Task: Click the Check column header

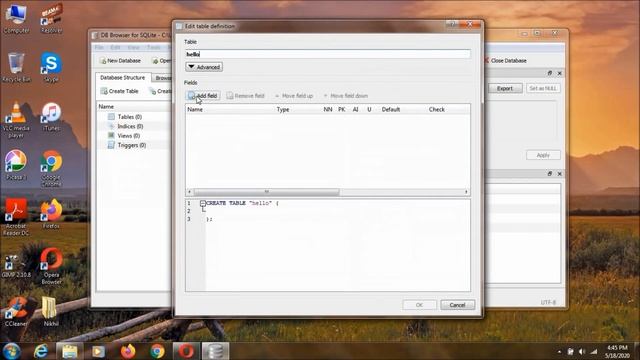Action: [x=436, y=109]
